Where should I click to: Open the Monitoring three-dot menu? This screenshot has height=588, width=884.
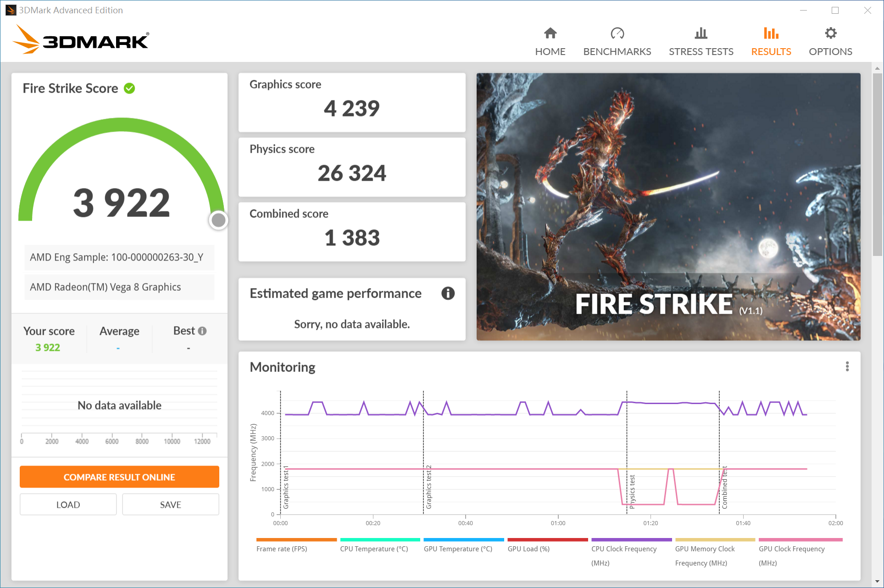coord(847,366)
